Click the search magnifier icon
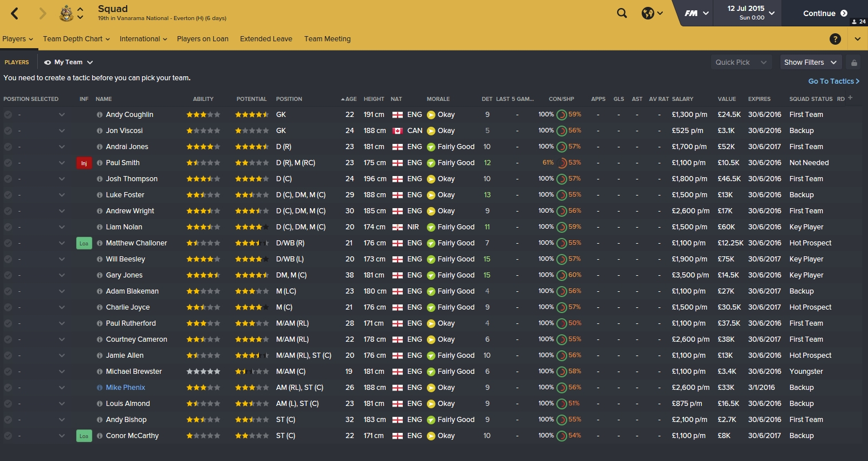 (x=622, y=13)
